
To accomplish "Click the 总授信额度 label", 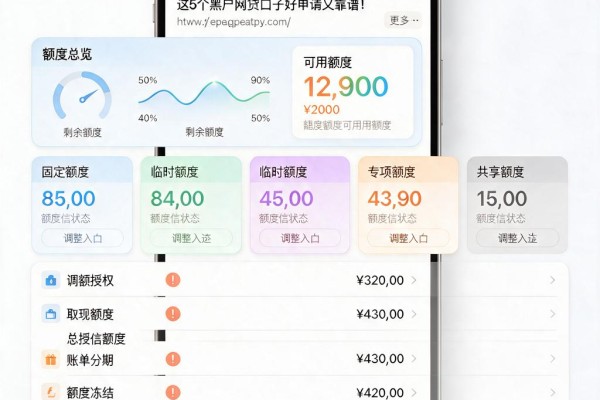I will [96, 338].
